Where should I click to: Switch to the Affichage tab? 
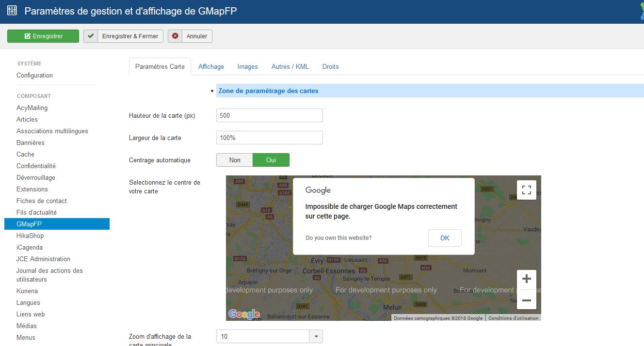(x=211, y=66)
